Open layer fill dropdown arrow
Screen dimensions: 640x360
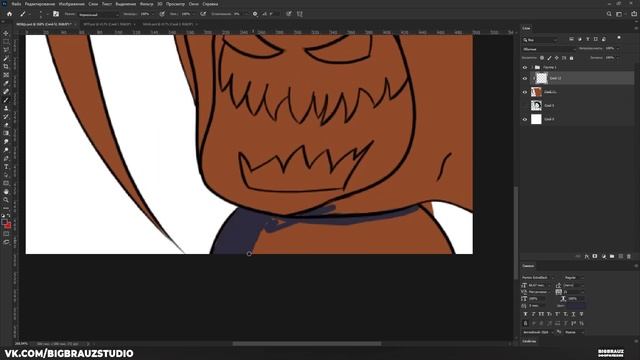(617, 58)
